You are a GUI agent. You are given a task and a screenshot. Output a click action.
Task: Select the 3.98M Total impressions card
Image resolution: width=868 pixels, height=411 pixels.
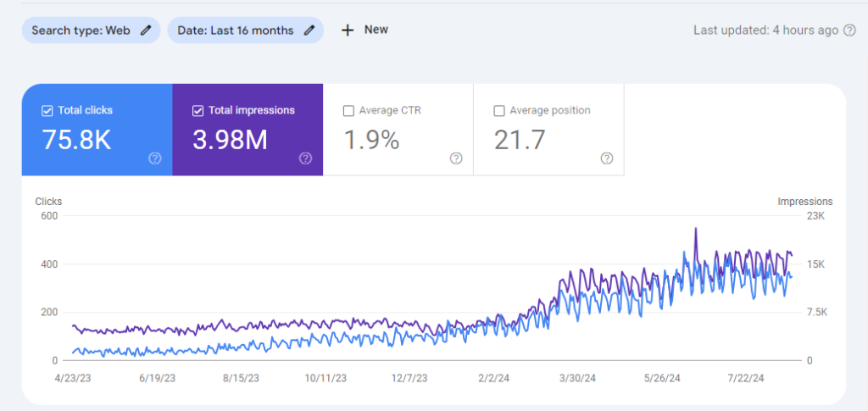coord(248,130)
